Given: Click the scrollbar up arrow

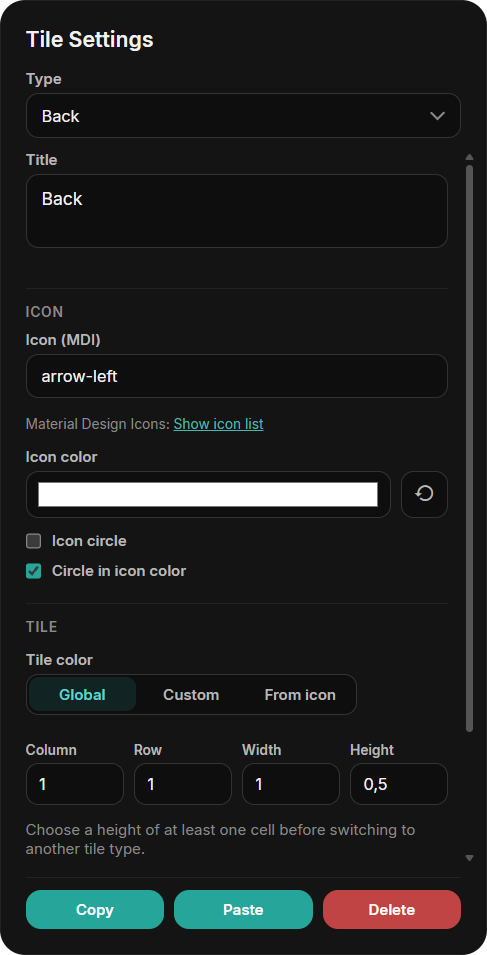Looking at the screenshot, I should pyautogui.click(x=469, y=157).
